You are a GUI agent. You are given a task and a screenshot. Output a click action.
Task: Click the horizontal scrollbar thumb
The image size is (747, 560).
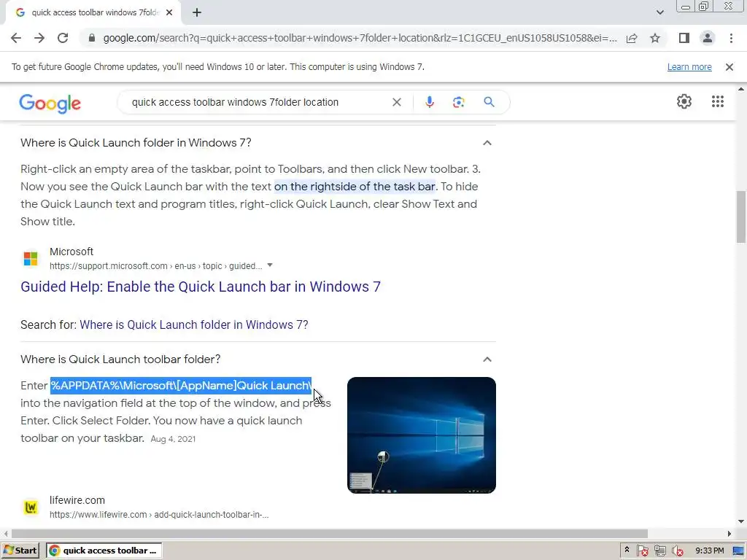(x=330, y=533)
